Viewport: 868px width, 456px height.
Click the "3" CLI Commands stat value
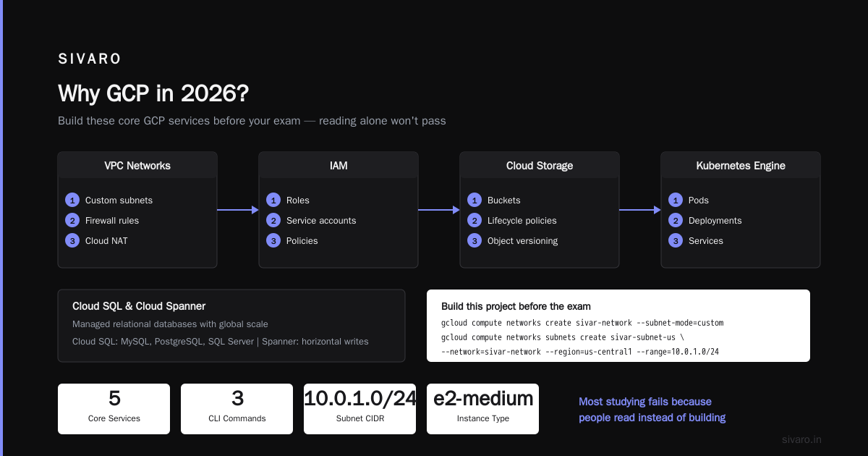tap(237, 398)
